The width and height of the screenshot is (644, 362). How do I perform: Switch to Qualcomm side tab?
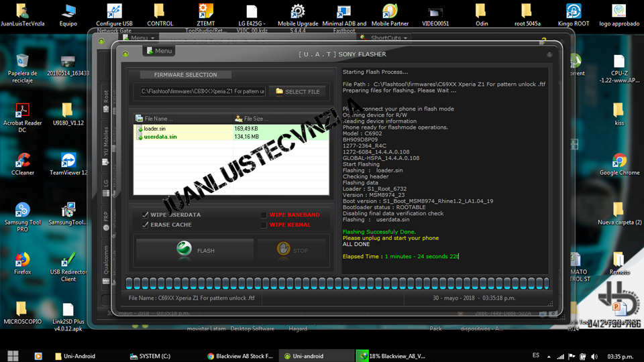tap(106, 264)
